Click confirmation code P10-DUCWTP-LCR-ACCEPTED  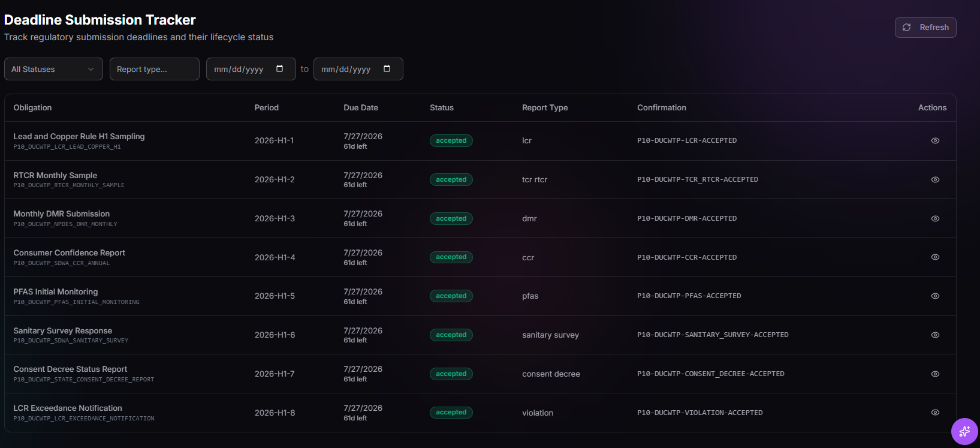(687, 141)
